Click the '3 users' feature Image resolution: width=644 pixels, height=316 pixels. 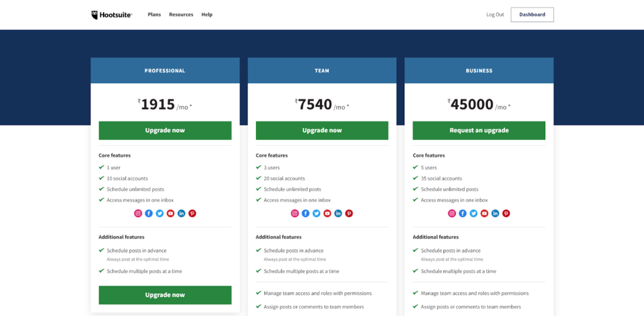[x=272, y=167]
